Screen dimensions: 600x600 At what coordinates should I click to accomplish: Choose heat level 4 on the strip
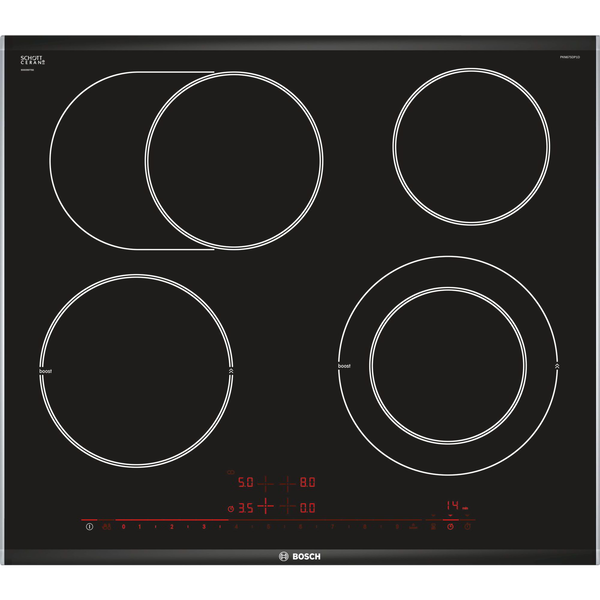(x=236, y=527)
